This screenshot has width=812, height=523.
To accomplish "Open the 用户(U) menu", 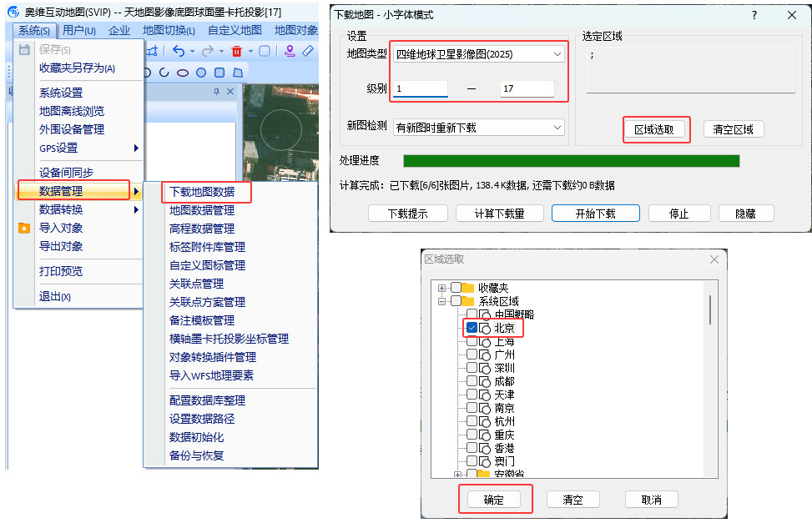I will pyautogui.click(x=79, y=31).
